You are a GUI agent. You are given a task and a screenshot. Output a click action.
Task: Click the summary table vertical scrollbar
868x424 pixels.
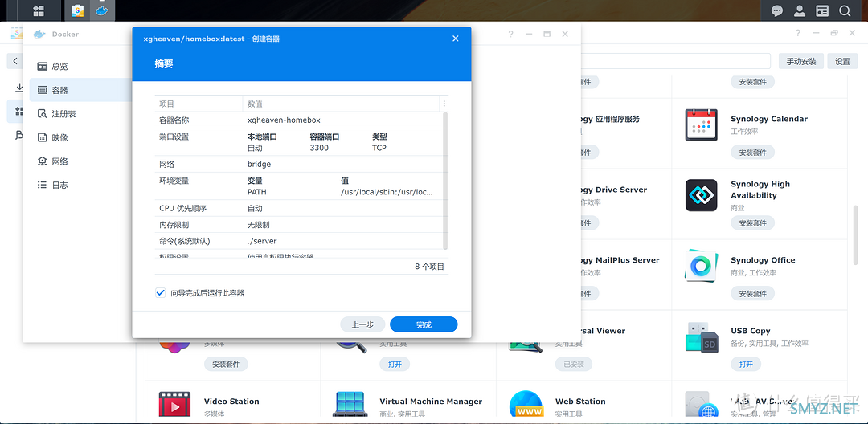pos(445,181)
